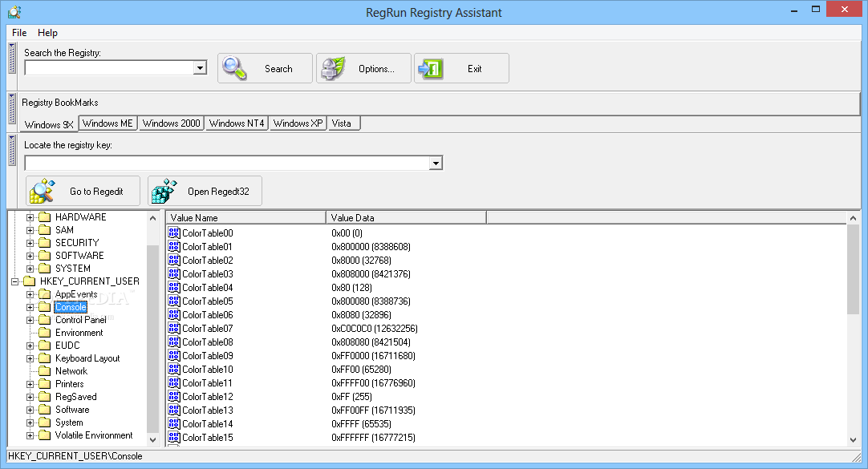This screenshot has height=469, width=868.
Task: Click the window resize grip in status bar
Action: 857,457
